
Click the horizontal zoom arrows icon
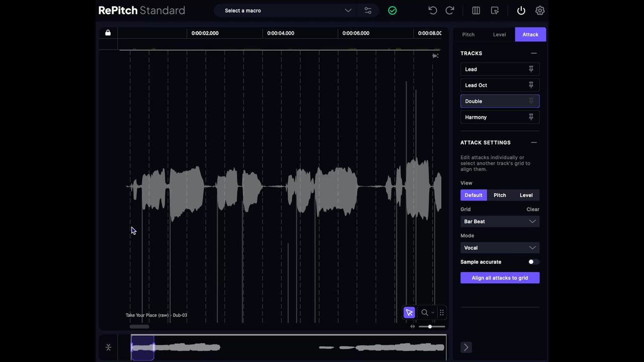point(413,326)
